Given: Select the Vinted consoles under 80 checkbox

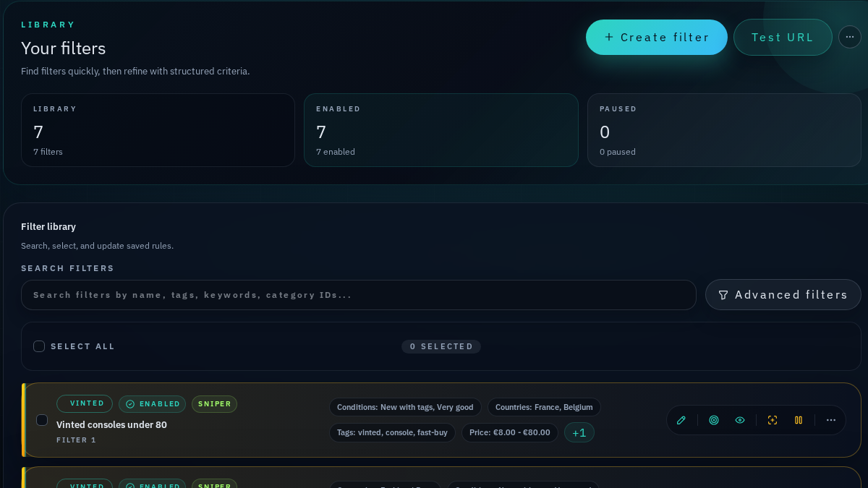Looking at the screenshot, I should 42,420.
